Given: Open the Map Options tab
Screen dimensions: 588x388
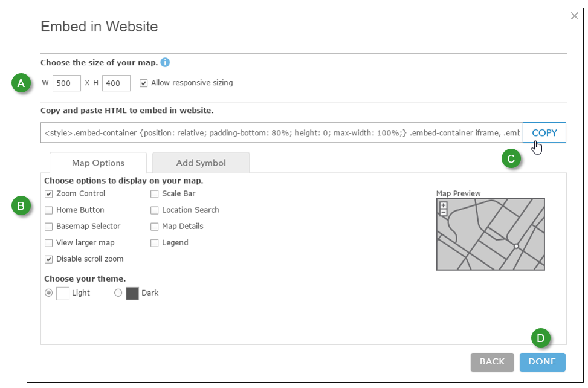Looking at the screenshot, I should pos(98,163).
